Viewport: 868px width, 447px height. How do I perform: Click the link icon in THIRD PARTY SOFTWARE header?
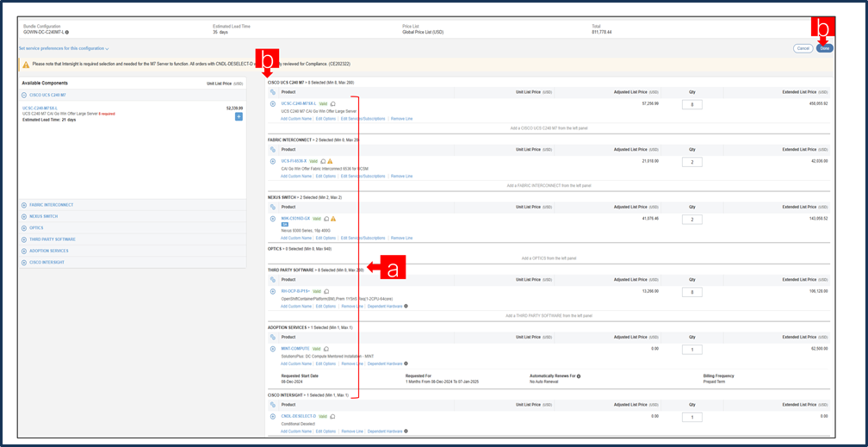273,280
